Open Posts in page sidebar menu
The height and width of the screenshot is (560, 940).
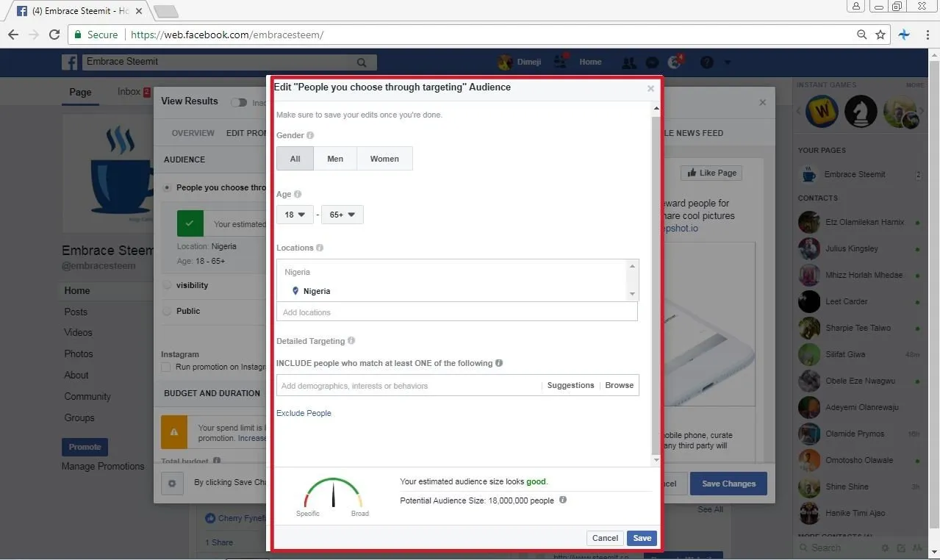76,312
